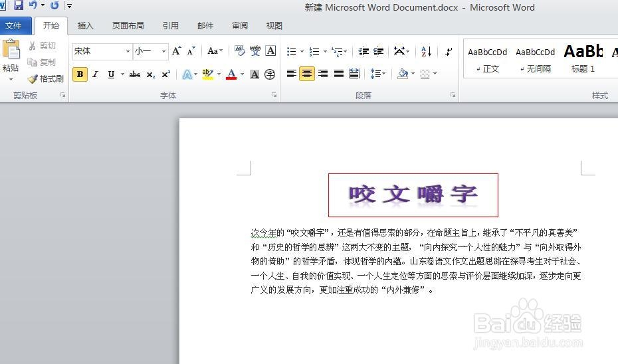This screenshot has height=364, width=618.
Task: Select the Format Painter (格式刷) brush
Action: (46, 79)
